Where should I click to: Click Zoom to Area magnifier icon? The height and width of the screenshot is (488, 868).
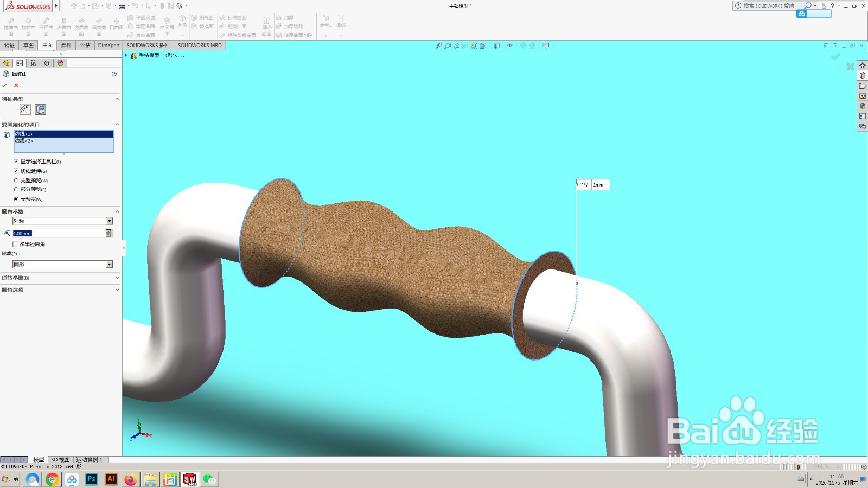pos(448,46)
